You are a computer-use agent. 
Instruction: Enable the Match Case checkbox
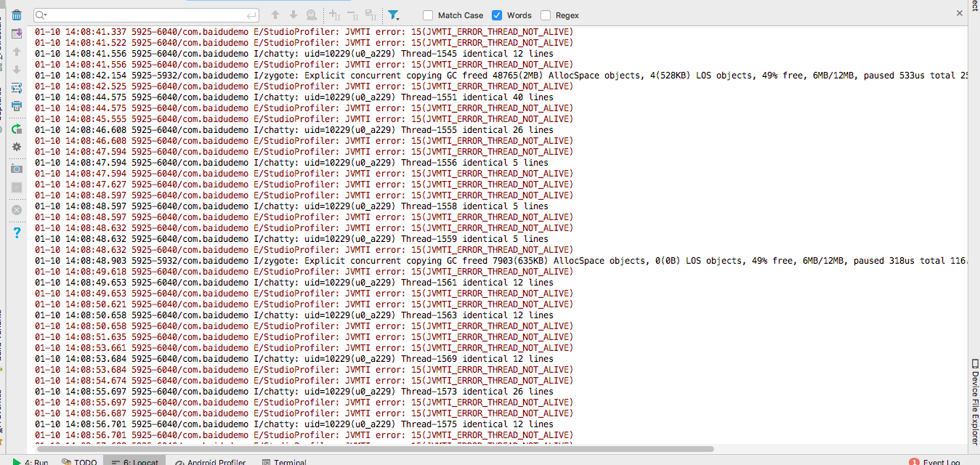[x=426, y=15]
